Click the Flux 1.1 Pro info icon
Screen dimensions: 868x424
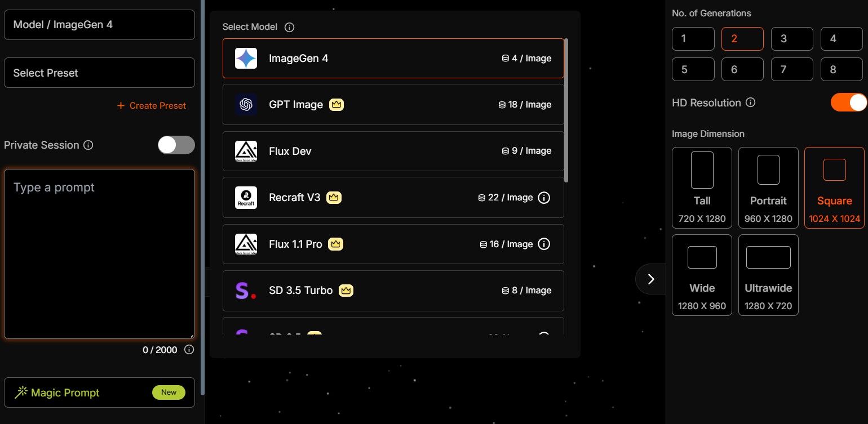click(x=544, y=244)
